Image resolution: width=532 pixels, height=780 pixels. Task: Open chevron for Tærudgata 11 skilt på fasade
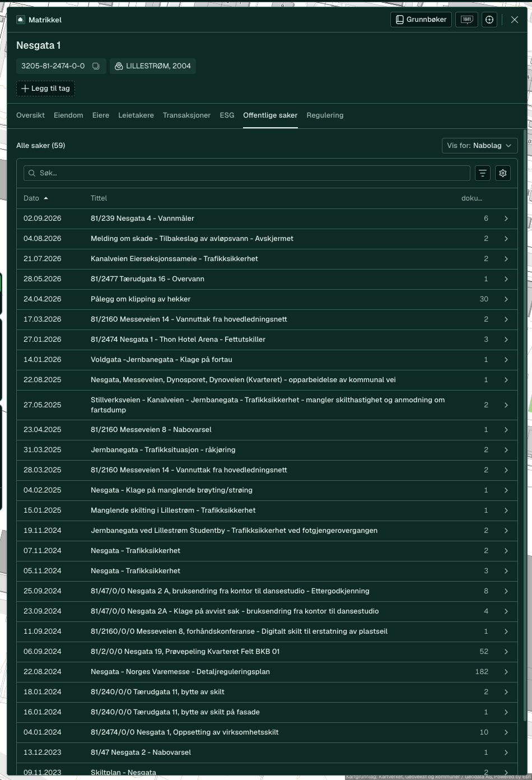tap(506, 712)
